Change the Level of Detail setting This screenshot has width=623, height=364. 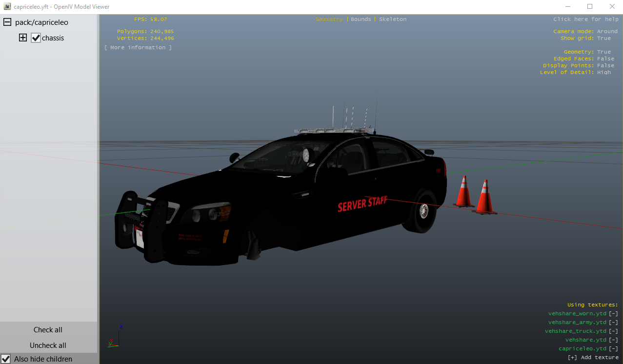click(x=603, y=72)
